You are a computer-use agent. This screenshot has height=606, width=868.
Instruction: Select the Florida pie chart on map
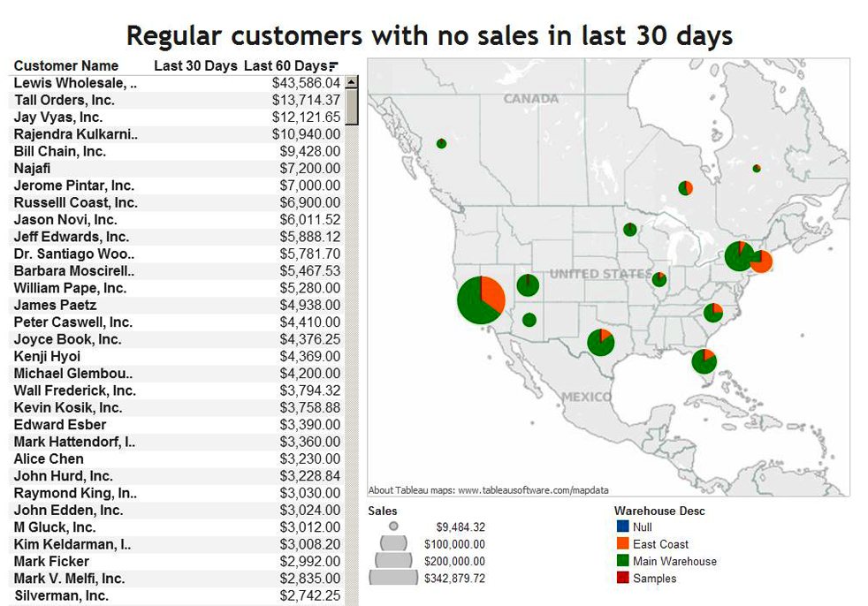(704, 361)
